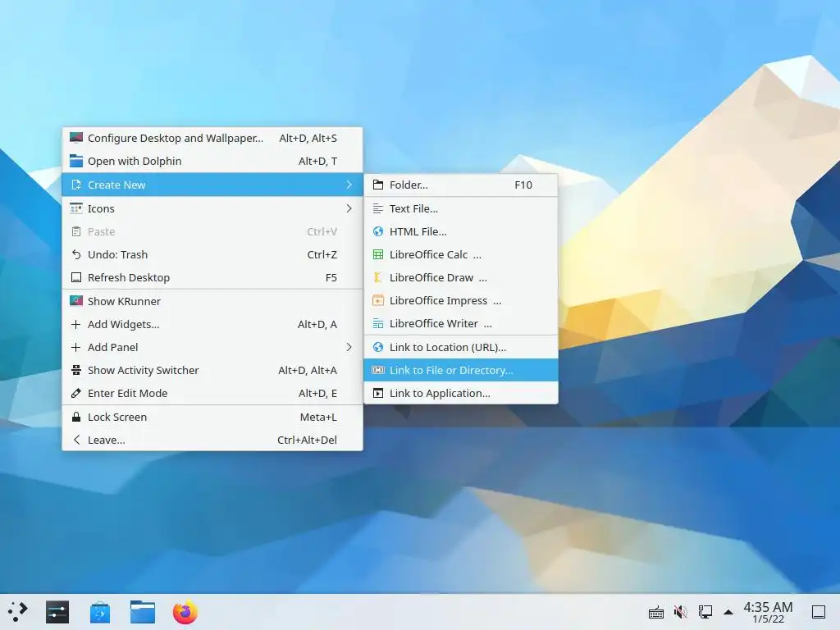The width and height of the screenshot is (840, 630).
Task: Choose Undo: Trash
Action: click(x=212, y=254)
